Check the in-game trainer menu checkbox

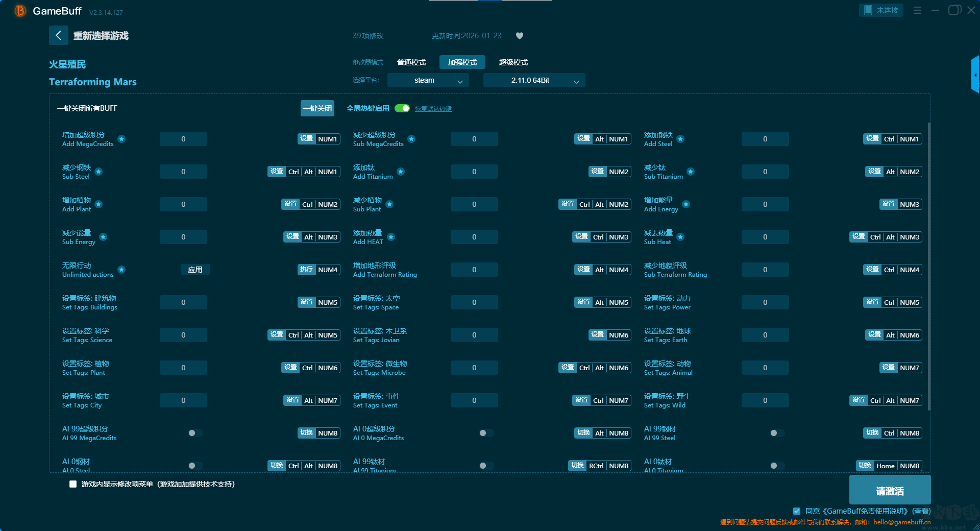pos(73,484)
